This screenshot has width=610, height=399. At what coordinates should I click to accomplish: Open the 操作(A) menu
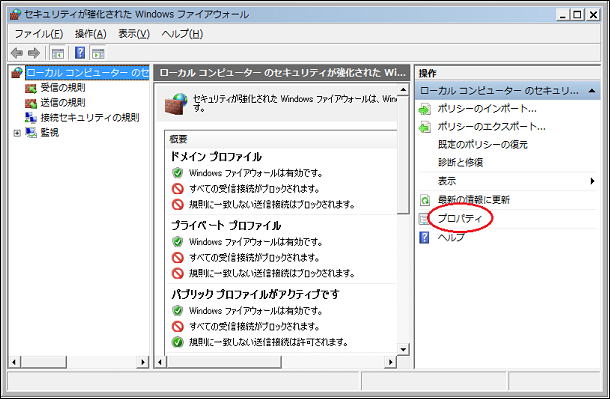click(90, 34)
